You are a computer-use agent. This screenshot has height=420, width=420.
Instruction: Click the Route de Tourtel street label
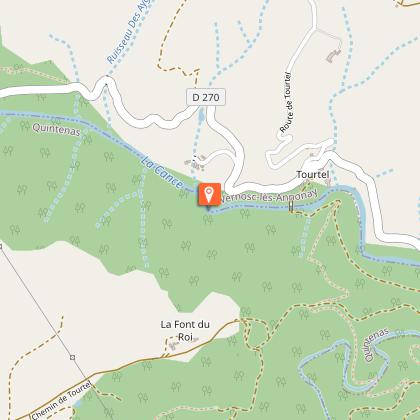[287, 103]
